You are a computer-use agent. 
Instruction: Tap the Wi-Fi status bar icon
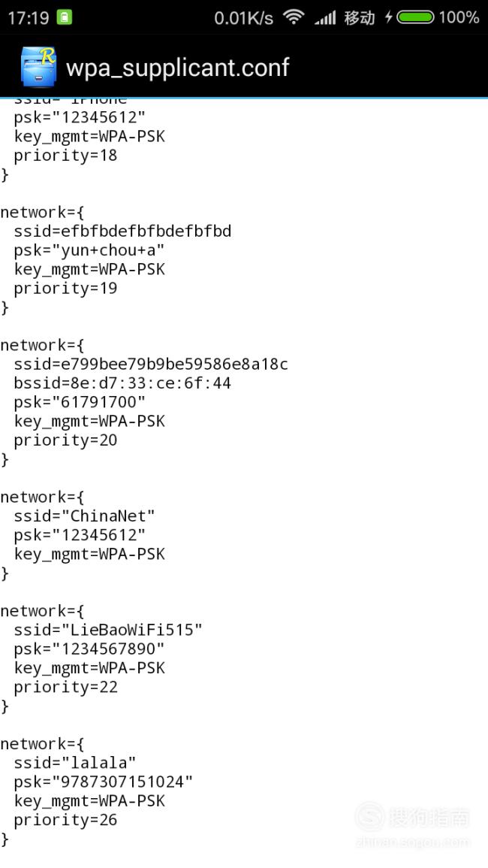coord(294,18)
